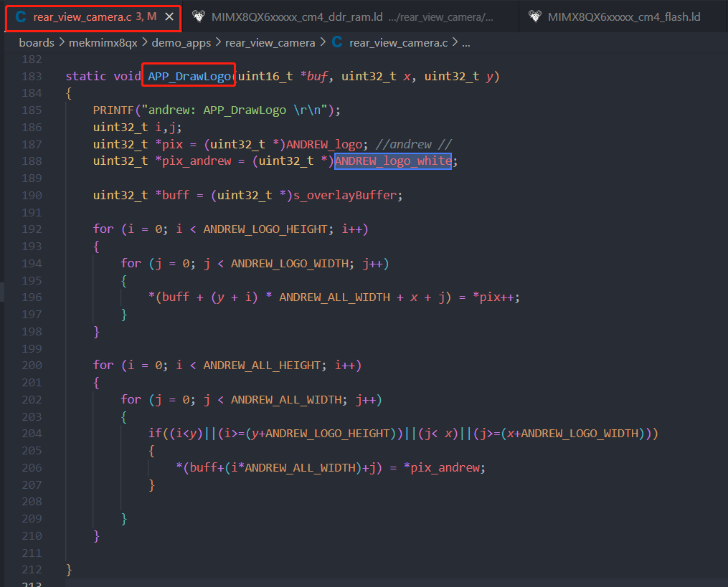Click ANDREW_LOGO_HEIGHT on line 192

tap(265, 229)
